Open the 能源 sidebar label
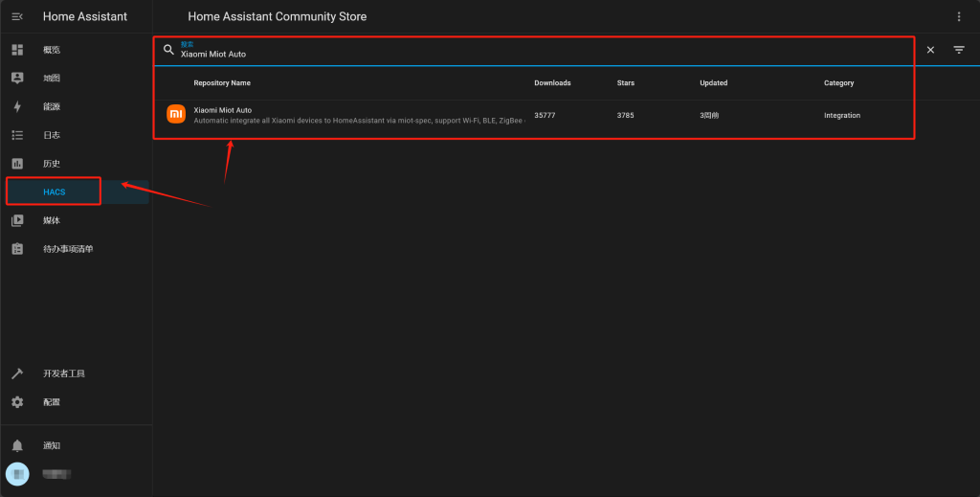The height and width of the screenshot is (497, 980). point(52,107)
